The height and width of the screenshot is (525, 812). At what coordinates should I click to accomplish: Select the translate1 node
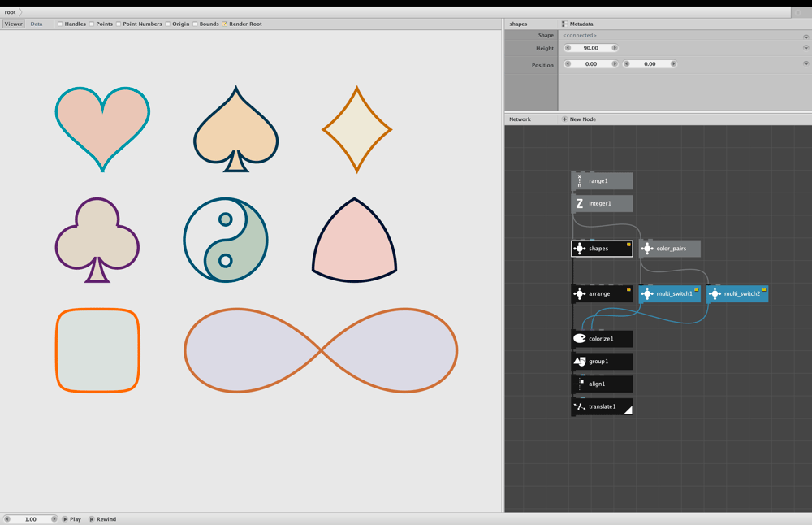[602, 407]
